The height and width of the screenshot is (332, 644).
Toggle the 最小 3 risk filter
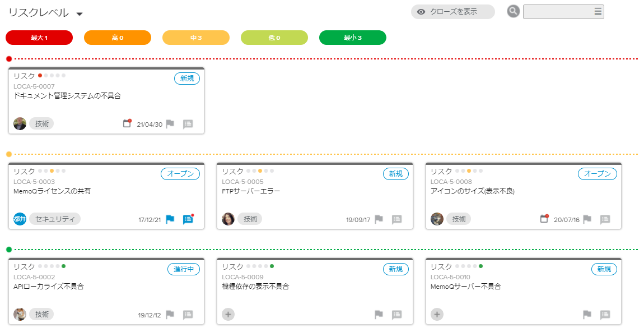click(353, 38)
